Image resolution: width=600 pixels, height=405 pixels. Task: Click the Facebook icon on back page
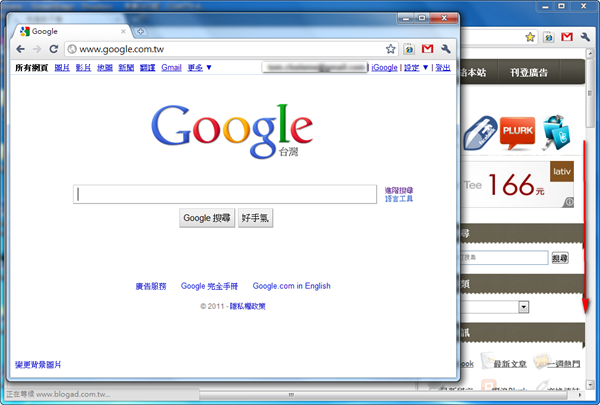click(x=480, y=133)
